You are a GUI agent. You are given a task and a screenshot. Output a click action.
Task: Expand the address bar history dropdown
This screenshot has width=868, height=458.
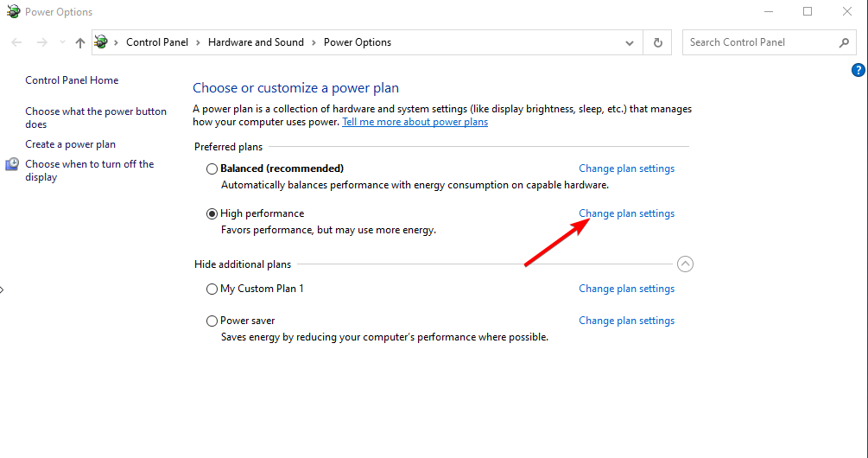(630, 42)
